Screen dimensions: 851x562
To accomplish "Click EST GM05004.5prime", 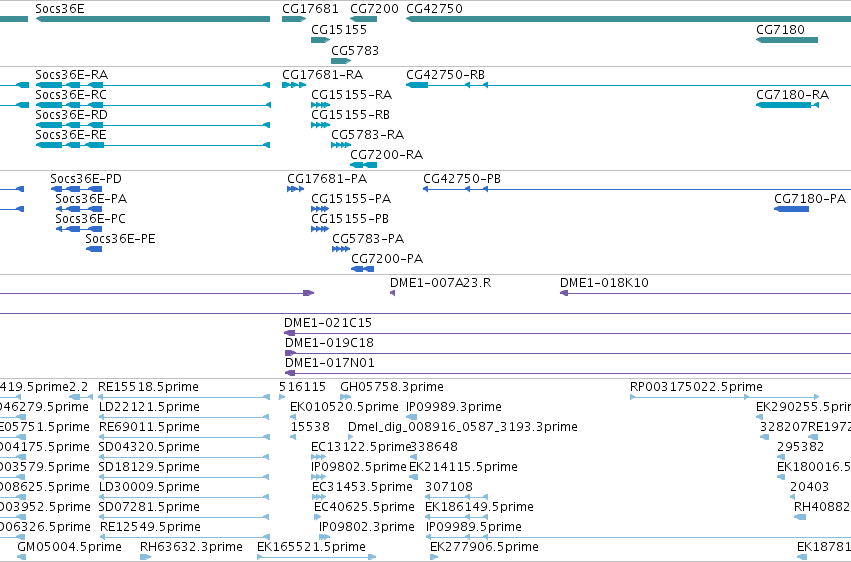I will click(22, 557).
